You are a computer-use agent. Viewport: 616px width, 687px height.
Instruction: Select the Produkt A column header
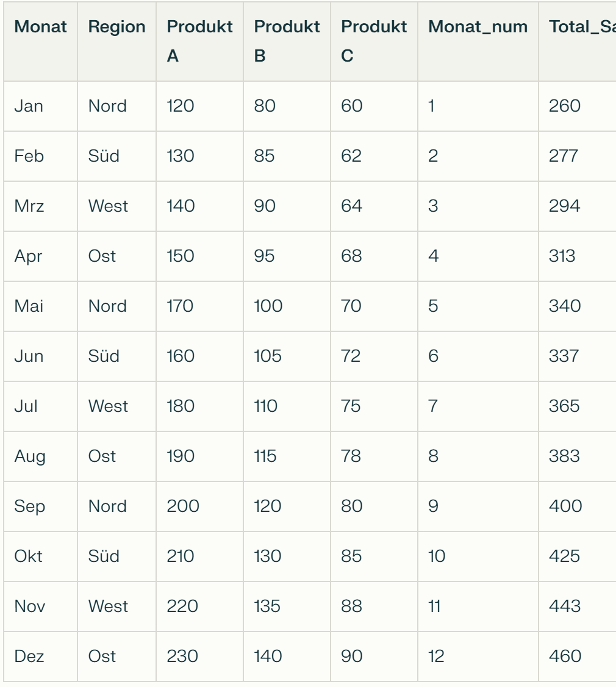[x=199, y=41]
